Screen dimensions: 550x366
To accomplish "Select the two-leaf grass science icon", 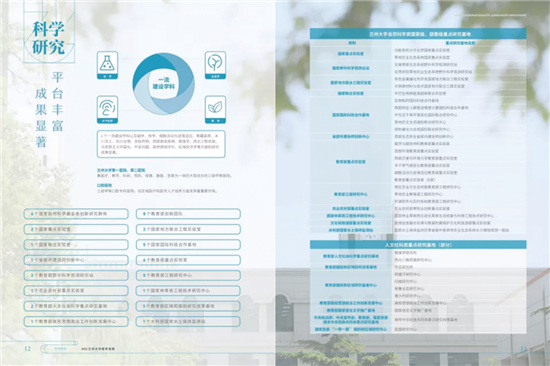I will 215,109.
